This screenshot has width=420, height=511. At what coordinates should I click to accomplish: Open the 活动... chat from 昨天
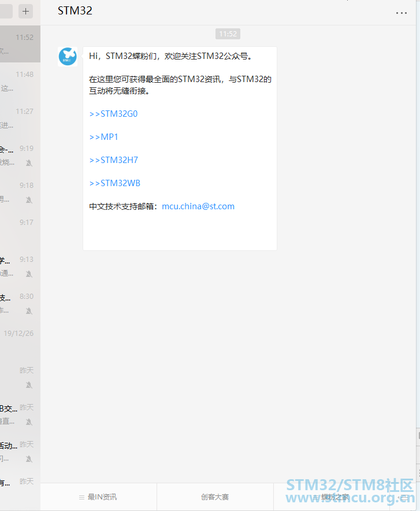click(20, 451)
